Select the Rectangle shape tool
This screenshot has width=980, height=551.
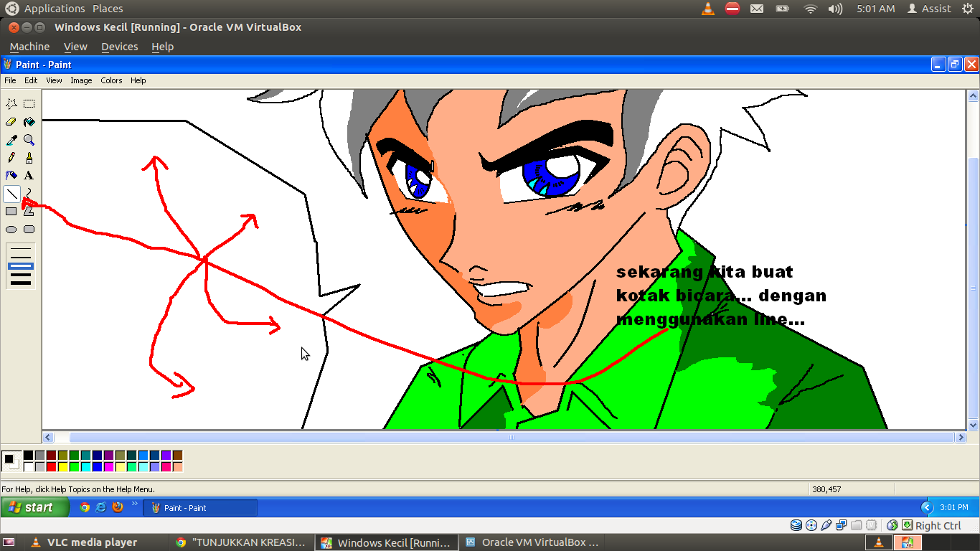click(11, 212)
